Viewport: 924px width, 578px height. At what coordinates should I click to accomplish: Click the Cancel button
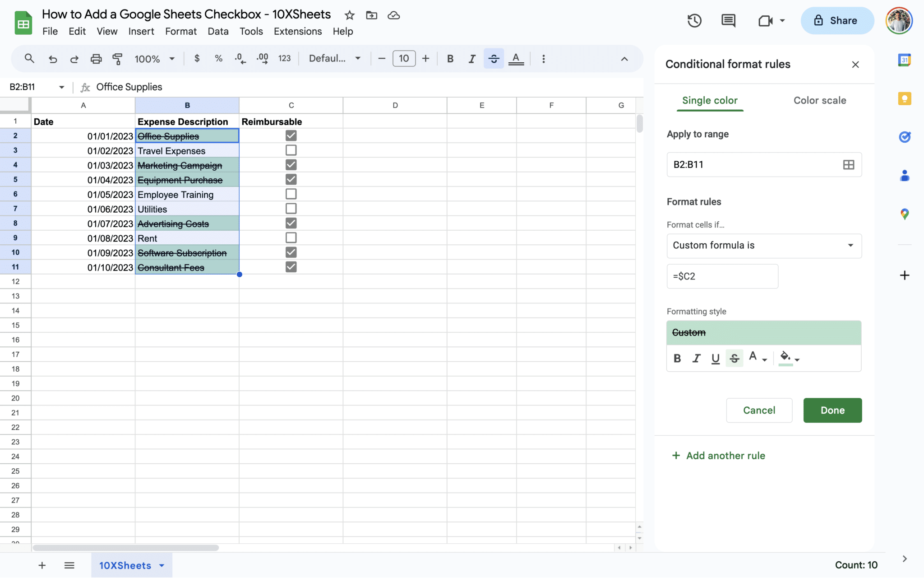tap(759, 410)
